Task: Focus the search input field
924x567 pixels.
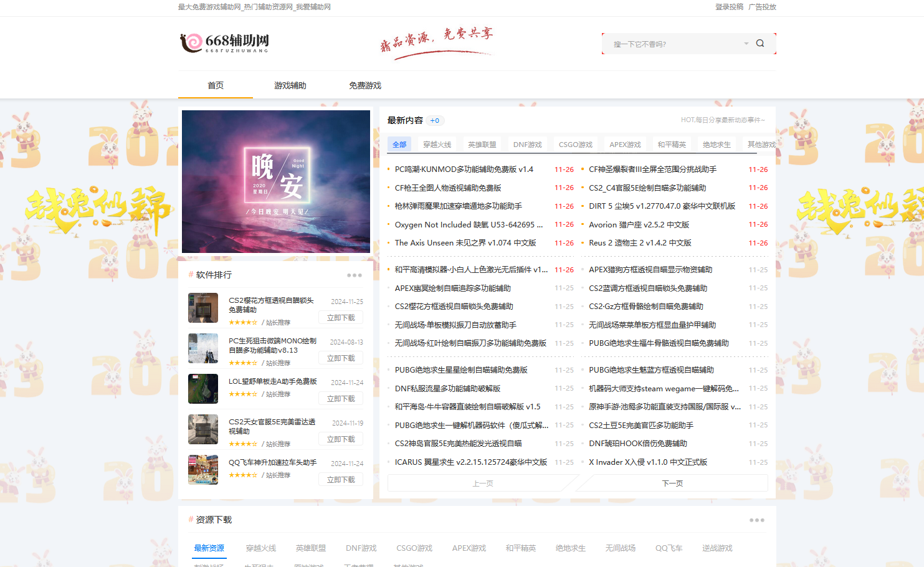Action: coord(676,44)
